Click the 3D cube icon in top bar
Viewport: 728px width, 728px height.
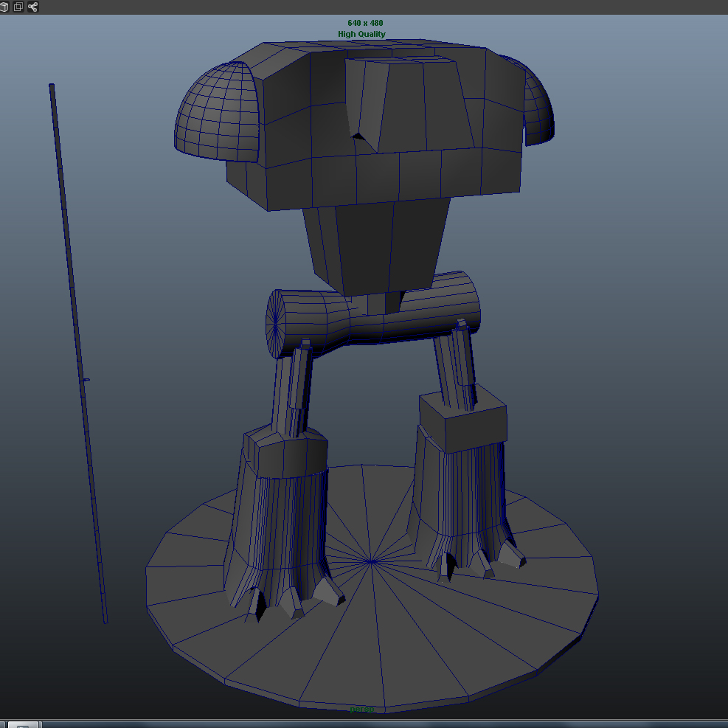pos(4,7)
